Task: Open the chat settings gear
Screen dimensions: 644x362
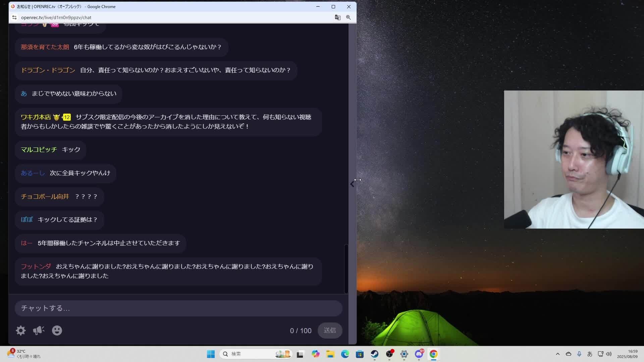Action: coord(20,330)
